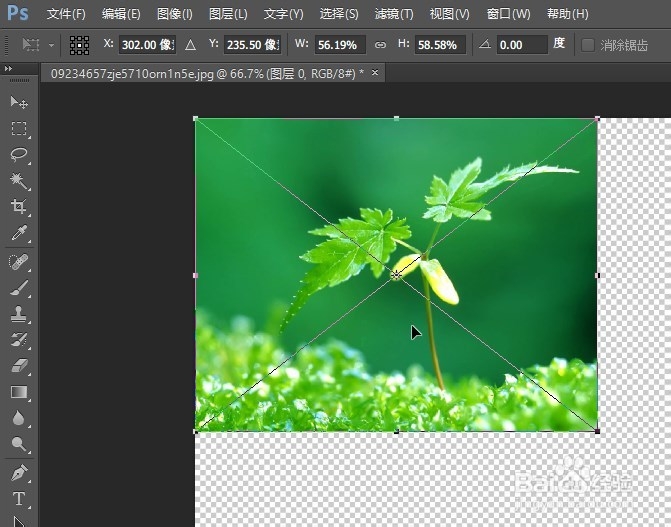Open the 图层(L) menu

228,14
